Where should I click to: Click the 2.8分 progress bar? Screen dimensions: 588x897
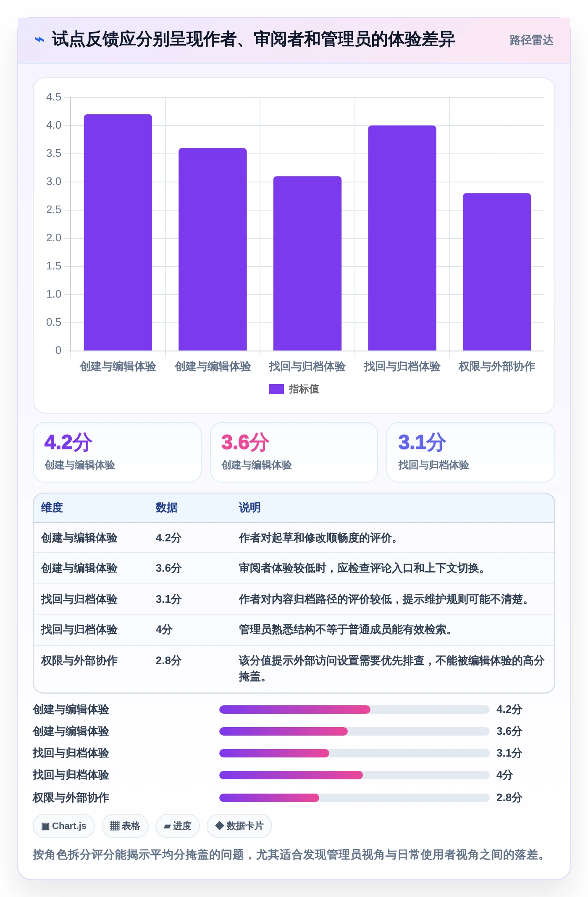pyautogui.click(x=354, y=798)
